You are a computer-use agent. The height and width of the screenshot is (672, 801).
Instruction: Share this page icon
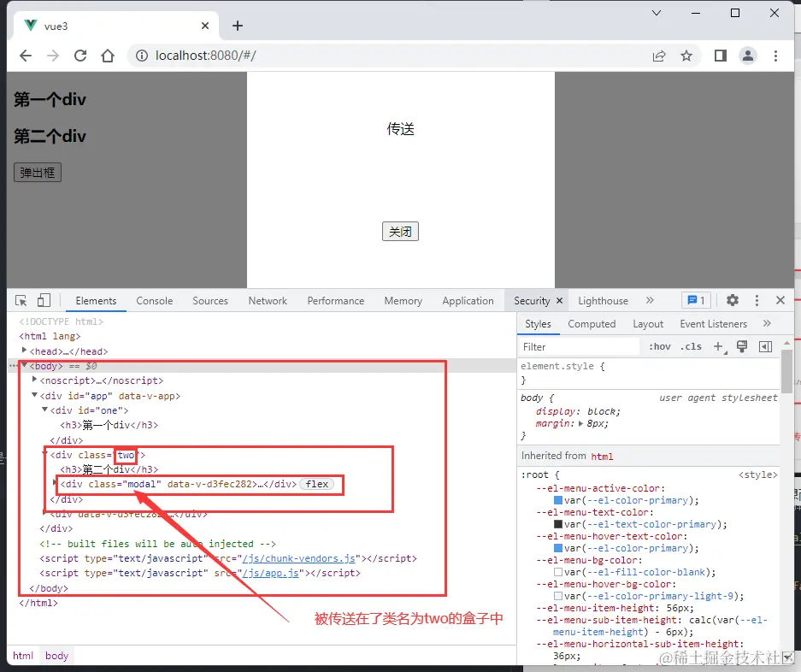(x=659, y=56)
